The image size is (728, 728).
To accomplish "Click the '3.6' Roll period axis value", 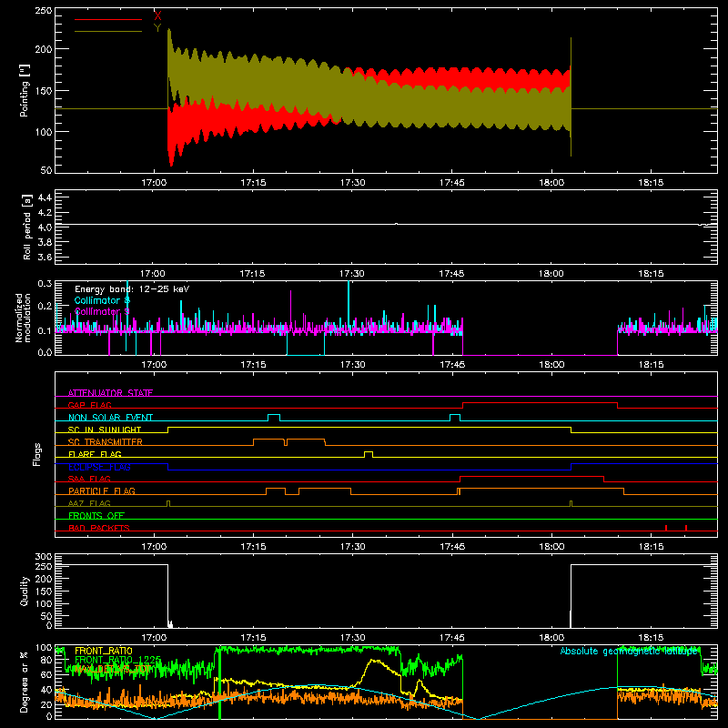I will pyautogui.click(x=45, y=257).
